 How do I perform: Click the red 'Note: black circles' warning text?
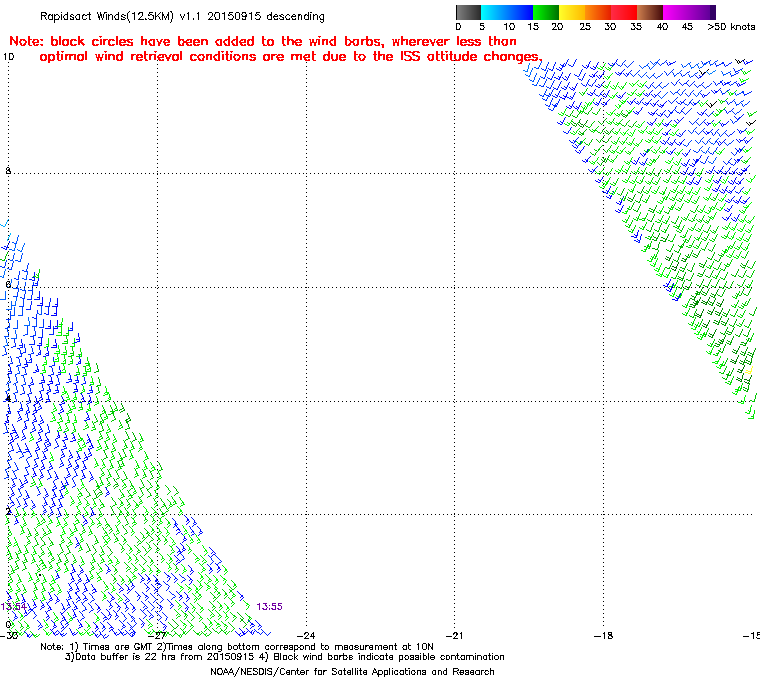pos(275,49)
